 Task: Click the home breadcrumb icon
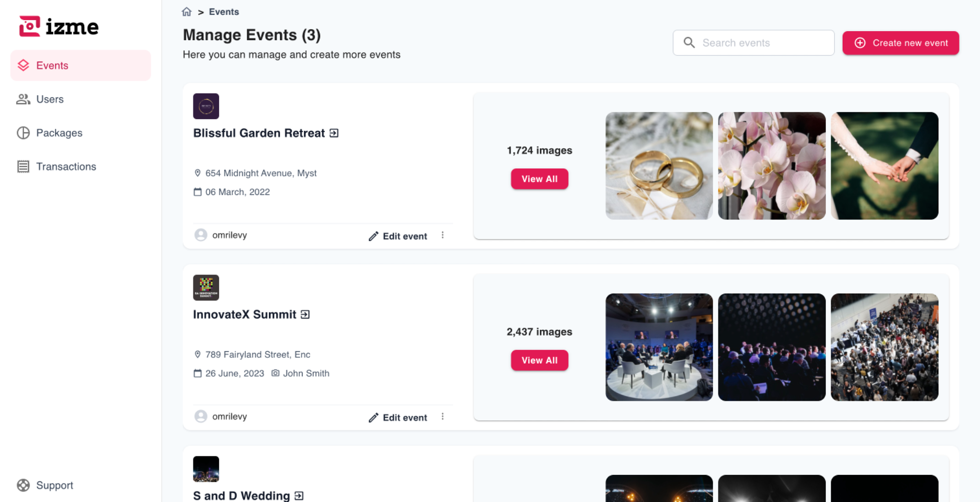click(187, 12)
